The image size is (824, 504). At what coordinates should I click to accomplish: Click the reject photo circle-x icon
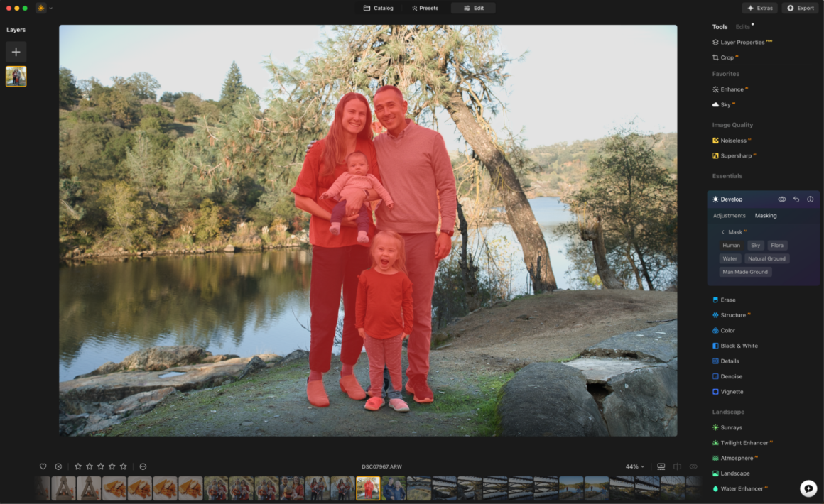coord(58,466)
